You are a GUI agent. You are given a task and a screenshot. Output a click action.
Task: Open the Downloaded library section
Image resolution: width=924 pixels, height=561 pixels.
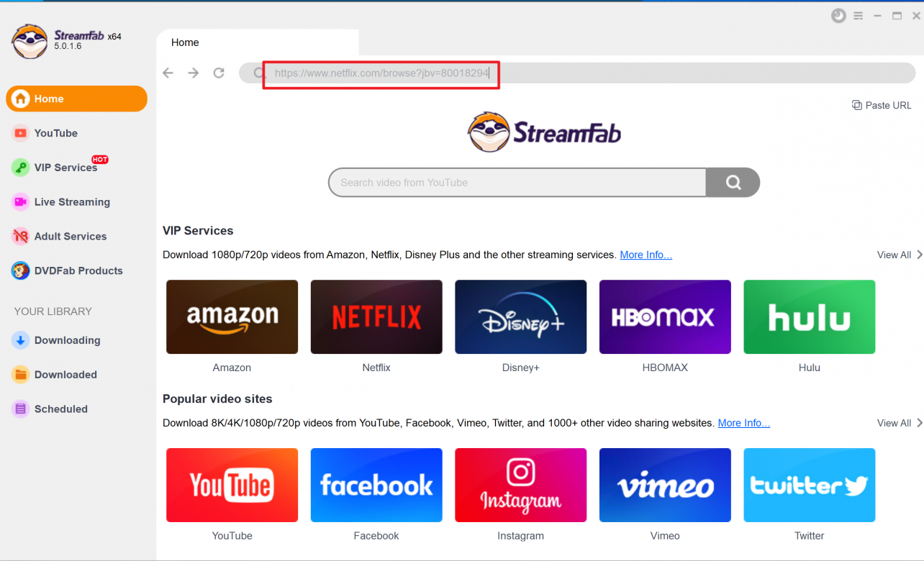click(76, 375)
